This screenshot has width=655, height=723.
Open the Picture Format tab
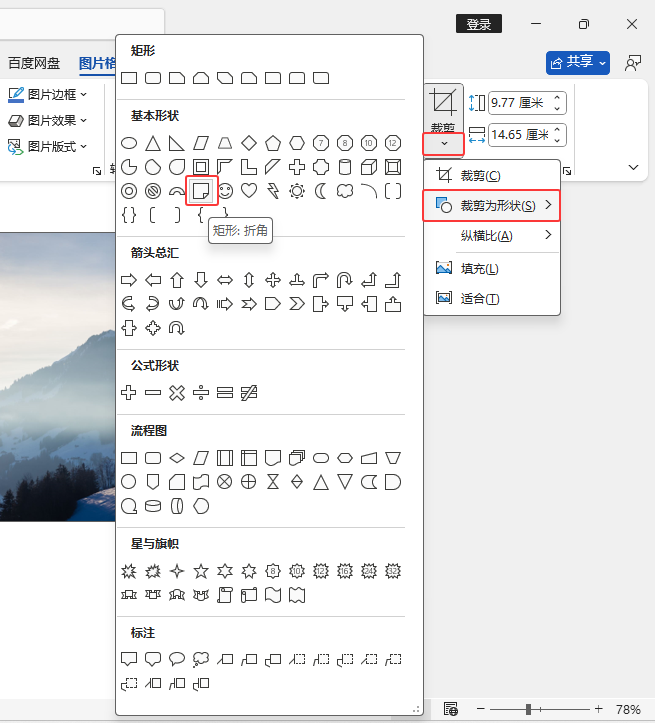97,63
